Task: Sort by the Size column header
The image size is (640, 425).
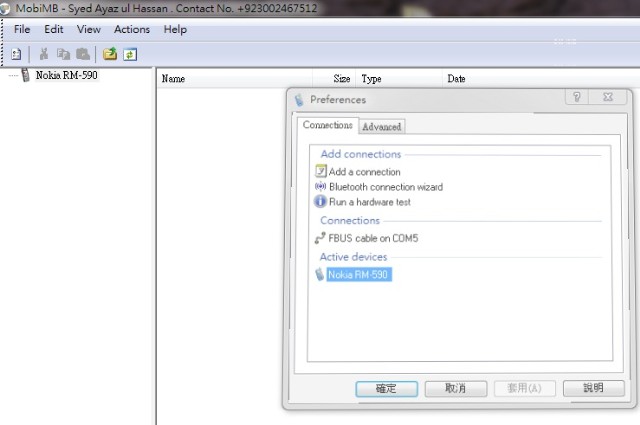Action: click(x=334, y=79)
